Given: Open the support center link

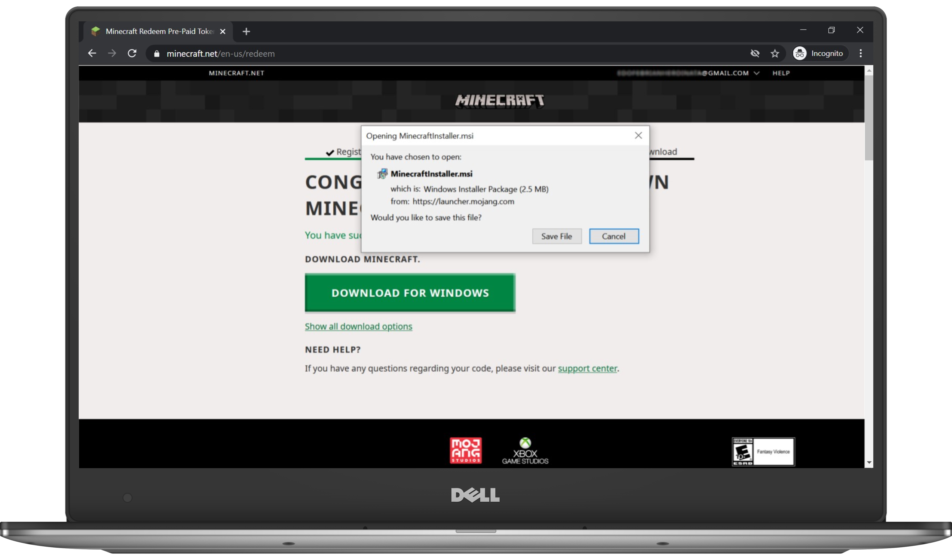Looking at the screenshot, I should click(x=587, y=369).
